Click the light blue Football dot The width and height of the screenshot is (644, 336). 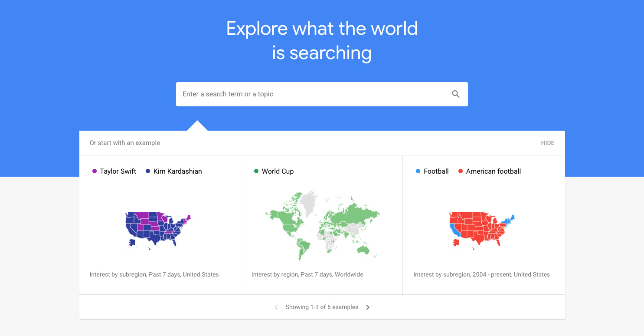(418, 171)
